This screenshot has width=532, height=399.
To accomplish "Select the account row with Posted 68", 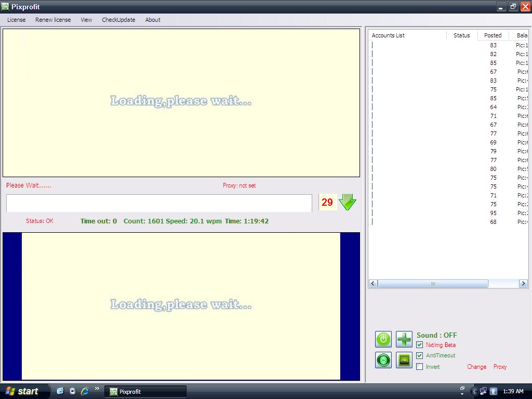I will coord(448,222).
